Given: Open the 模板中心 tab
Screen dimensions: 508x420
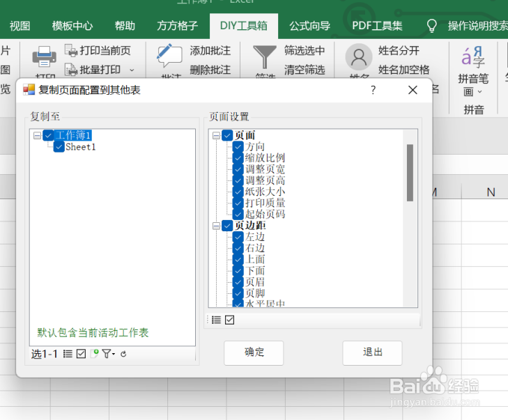Looking at the screenshot, I should [72, 26].
